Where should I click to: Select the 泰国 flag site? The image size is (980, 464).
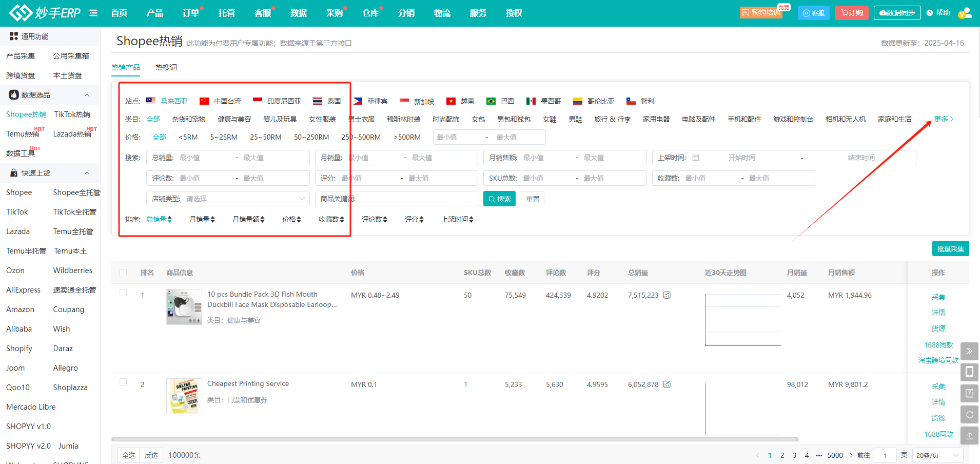pos(327,101)
